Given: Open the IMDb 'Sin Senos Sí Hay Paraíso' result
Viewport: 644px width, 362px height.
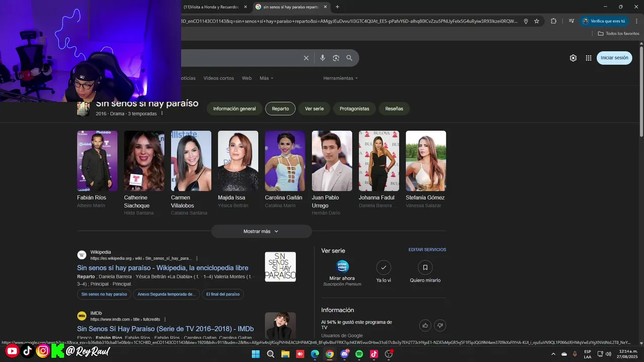Looking at the screenshot, I should click(165, 329).
